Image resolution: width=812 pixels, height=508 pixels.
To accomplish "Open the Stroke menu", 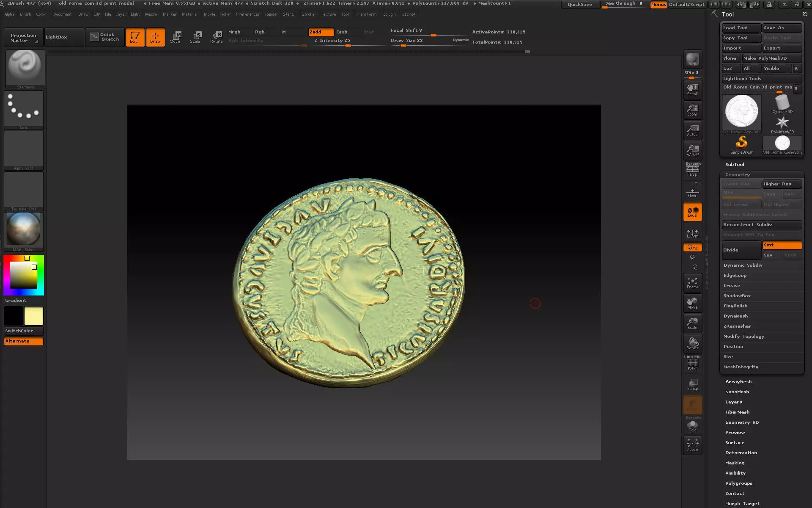I will pyautogui.click(x=308, y=14).
